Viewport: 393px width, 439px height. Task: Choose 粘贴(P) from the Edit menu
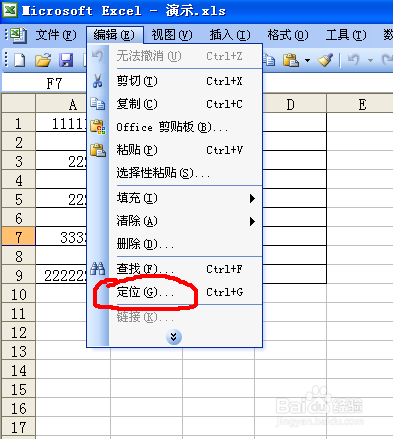tap(186, 150)
